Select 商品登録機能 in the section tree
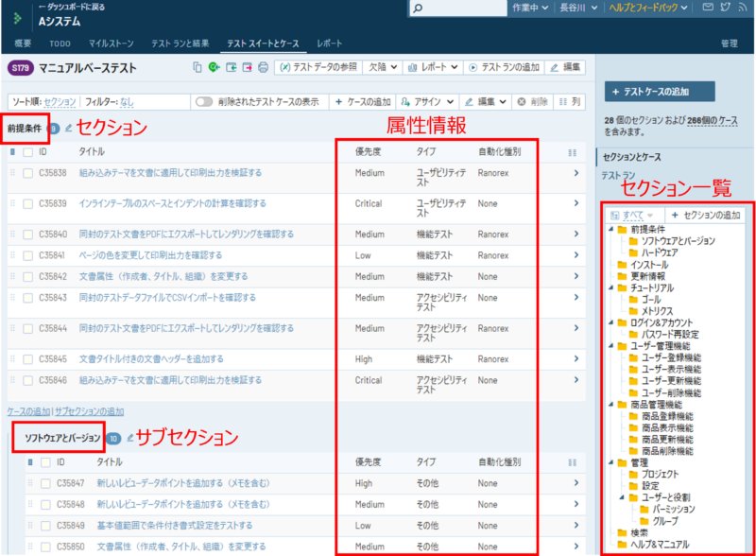 coord(667,416)
